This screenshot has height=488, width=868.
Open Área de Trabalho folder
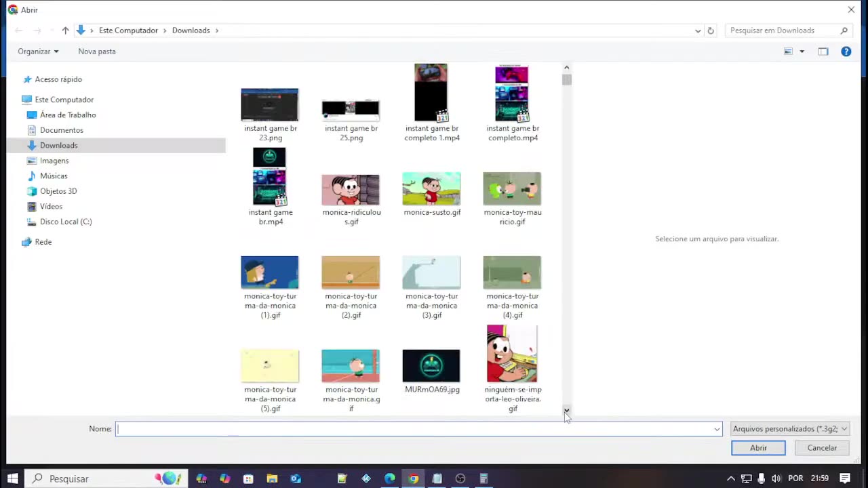68,115
